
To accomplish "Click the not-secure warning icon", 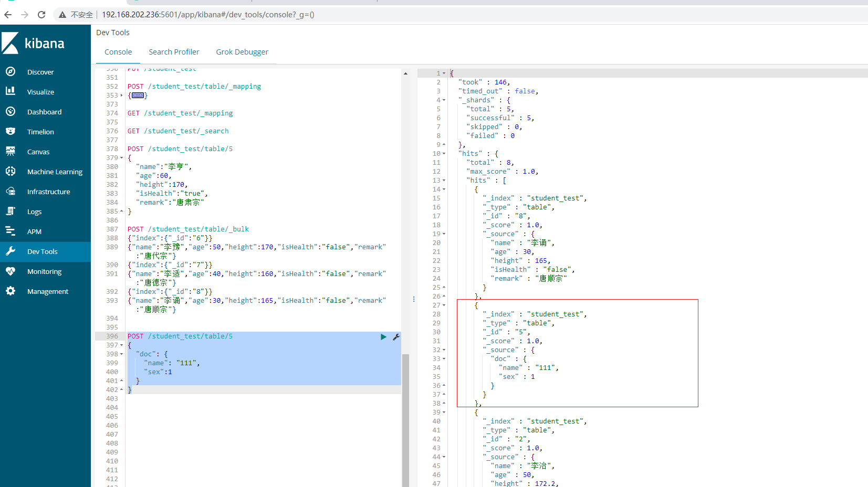I will click(62, 15).
